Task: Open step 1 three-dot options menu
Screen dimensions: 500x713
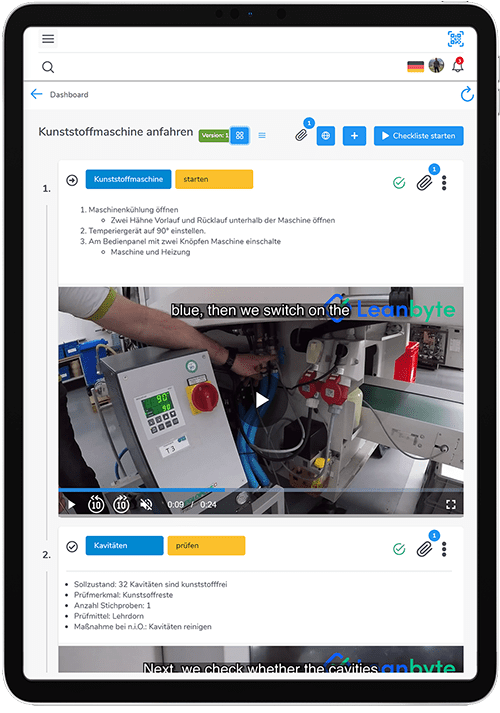Action: 444,183
